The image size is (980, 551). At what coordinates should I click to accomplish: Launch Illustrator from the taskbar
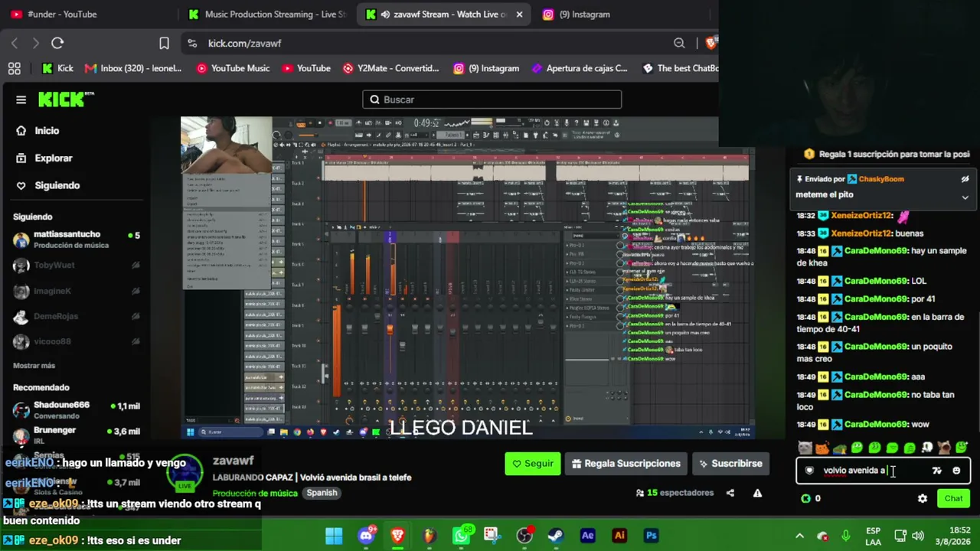[619, 536]
